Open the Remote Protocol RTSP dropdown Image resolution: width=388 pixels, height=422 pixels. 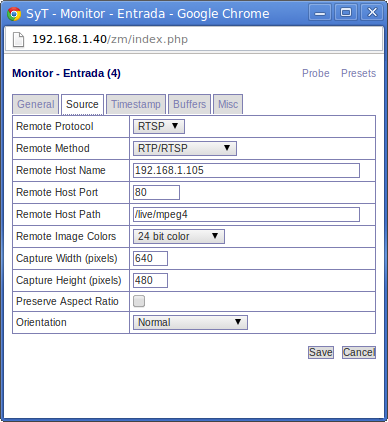159,126
